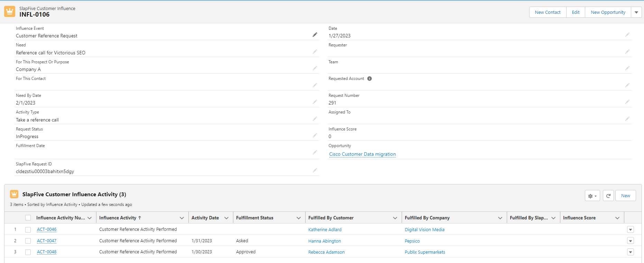Open more actions dropdown beside New Opportunity
The width and height of the screenshot is (644, 263).
tap(636, 12)
